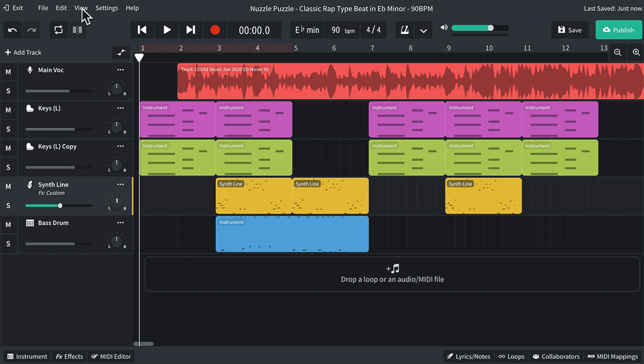The width and height of the screenshot is (644, 364).
Task: Mute the Main Voc track
Action: [8, 70]
